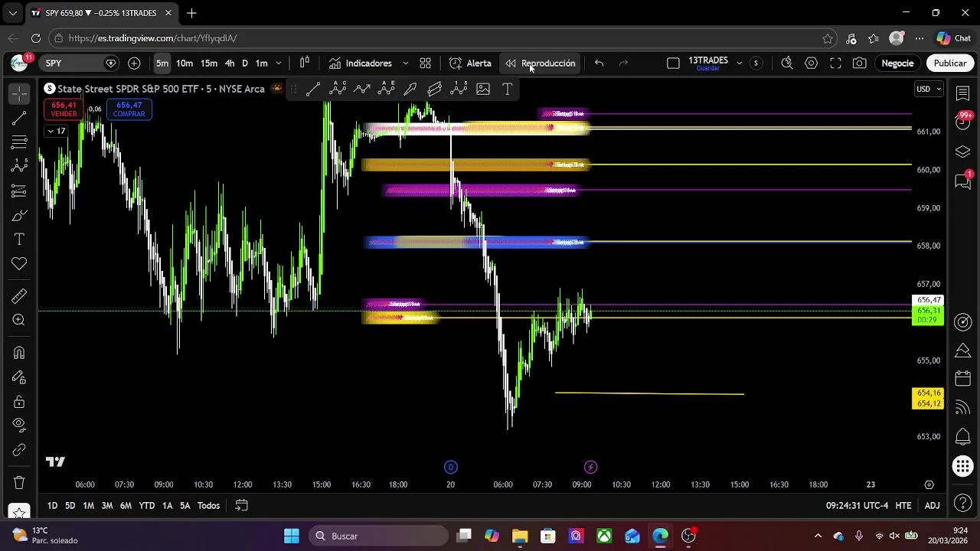Click the Negocie button
Screen dimensions: 980x551
[897, 63]
